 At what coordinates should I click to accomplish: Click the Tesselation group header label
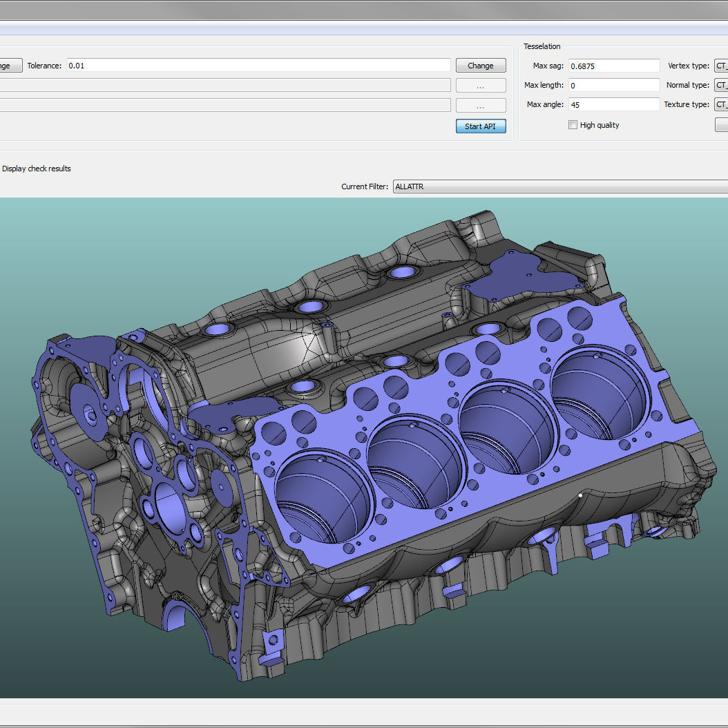pos(542,46)
